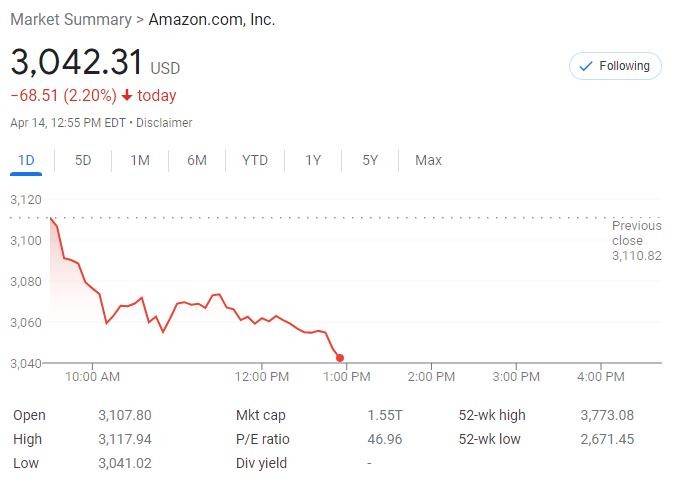The height and width of the screenshot is (488, 695).
Task: Click the Amazon.com, Inc. title
Action: [212, 20]
